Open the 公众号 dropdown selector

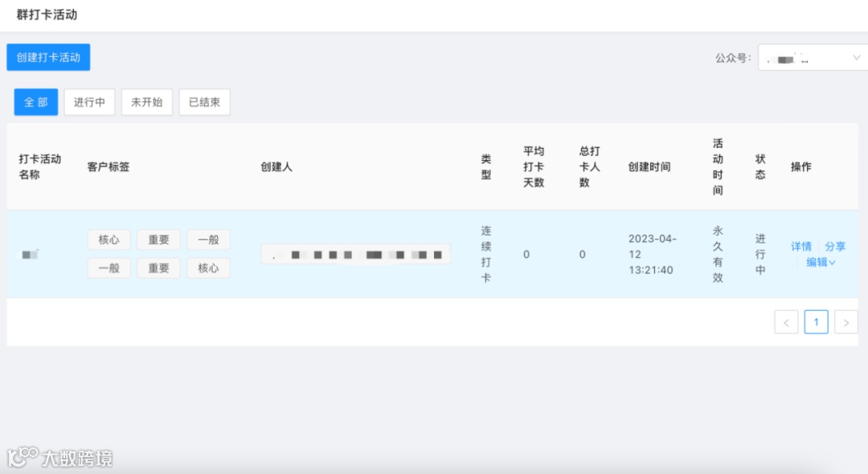tap(813, 58)
